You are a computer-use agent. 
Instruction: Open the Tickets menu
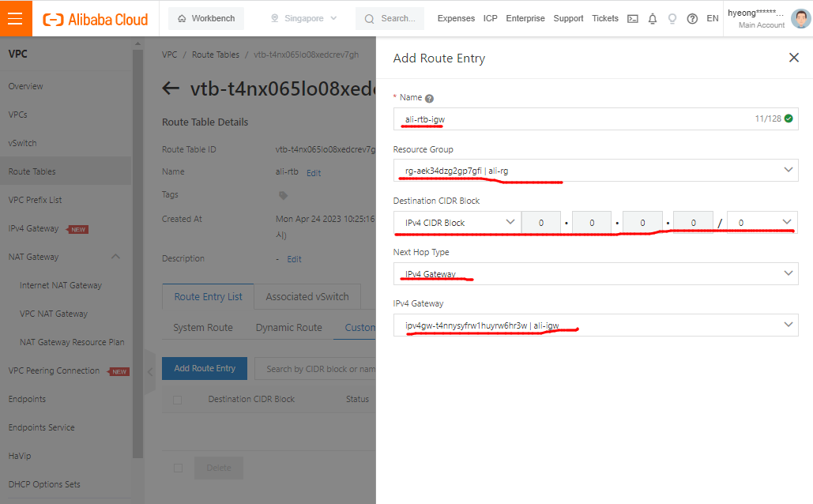[605, 18]
